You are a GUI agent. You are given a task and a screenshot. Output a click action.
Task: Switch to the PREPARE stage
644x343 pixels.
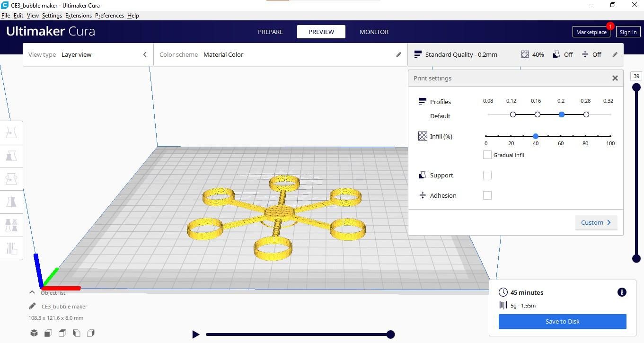(270, 32)
